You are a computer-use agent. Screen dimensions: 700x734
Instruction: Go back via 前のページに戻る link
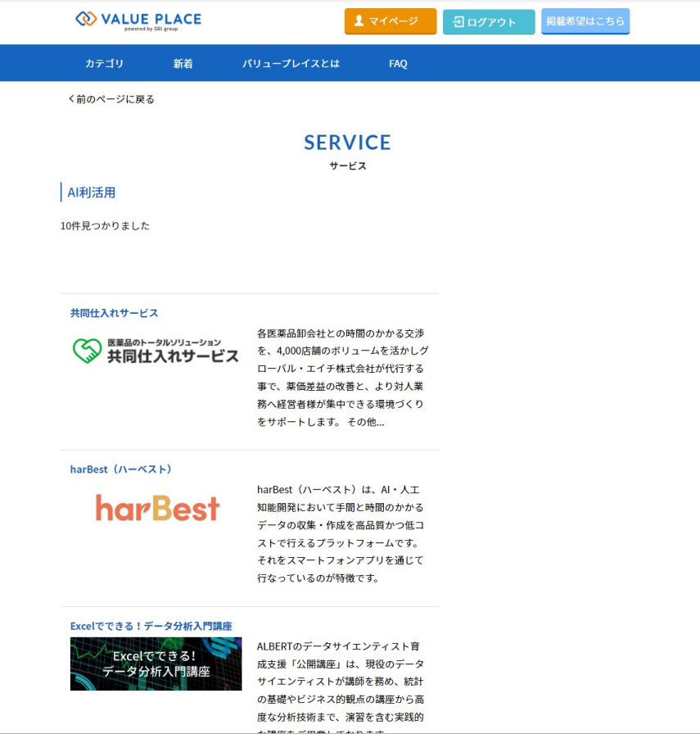tap(111, 99)
